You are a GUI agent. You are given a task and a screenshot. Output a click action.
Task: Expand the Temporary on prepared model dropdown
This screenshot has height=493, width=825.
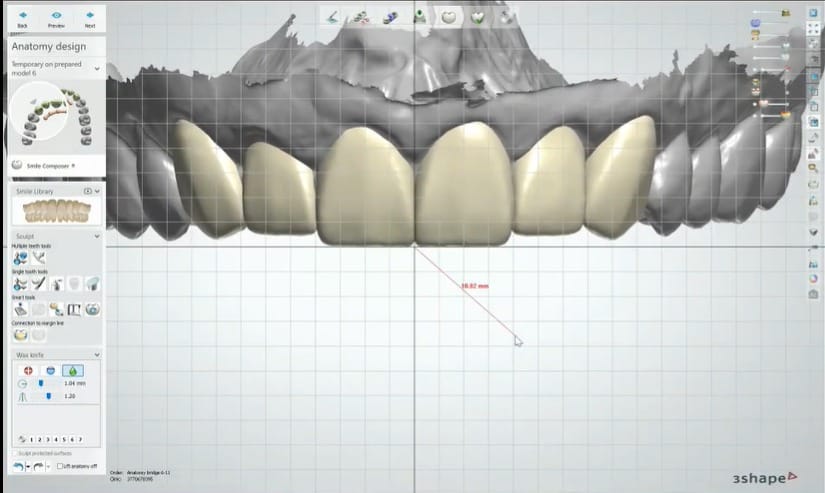coord(97,68)
